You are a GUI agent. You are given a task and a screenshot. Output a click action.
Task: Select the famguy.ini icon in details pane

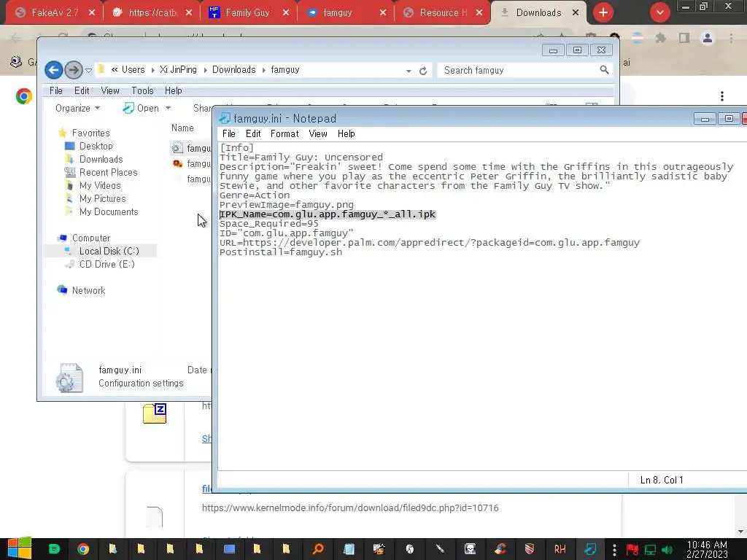69,378
